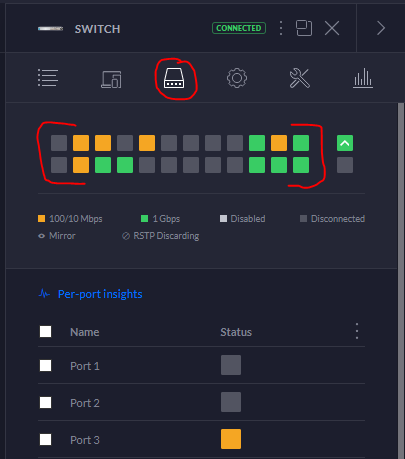405x459 pixels.
Task: Click the pop-out window icon
Action: (304, 28)
